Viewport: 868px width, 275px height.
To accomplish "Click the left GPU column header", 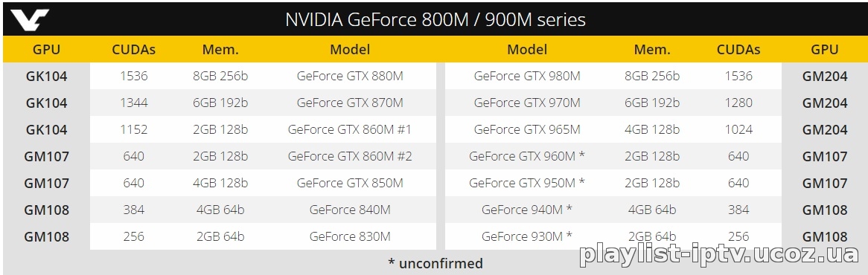I will [46, 49].
